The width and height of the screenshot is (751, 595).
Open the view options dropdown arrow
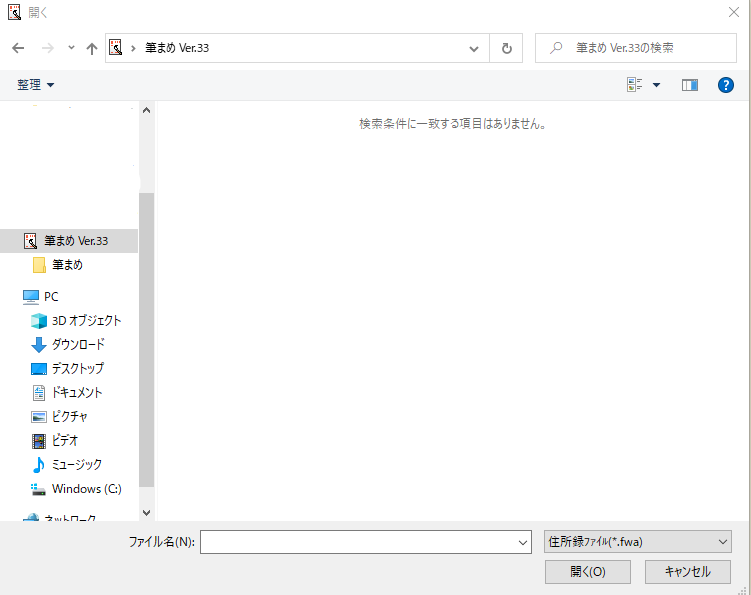[657, 85]
